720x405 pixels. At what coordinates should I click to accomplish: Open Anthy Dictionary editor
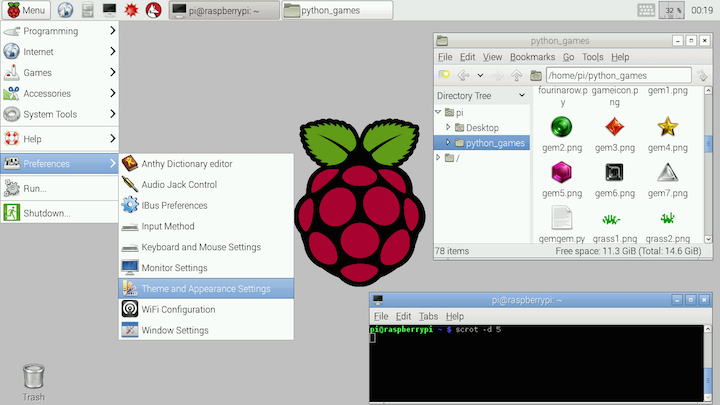pyautogui.click(x=206, y=163)
